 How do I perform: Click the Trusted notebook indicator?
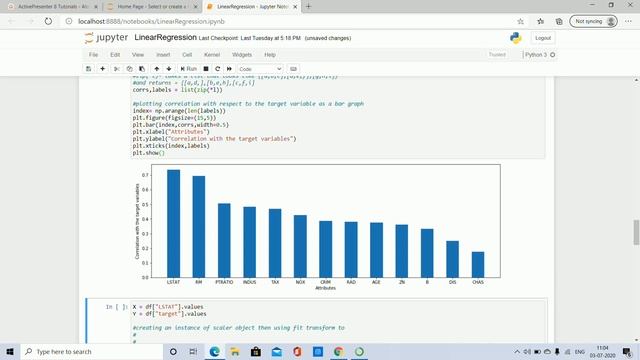pos(497,55)
